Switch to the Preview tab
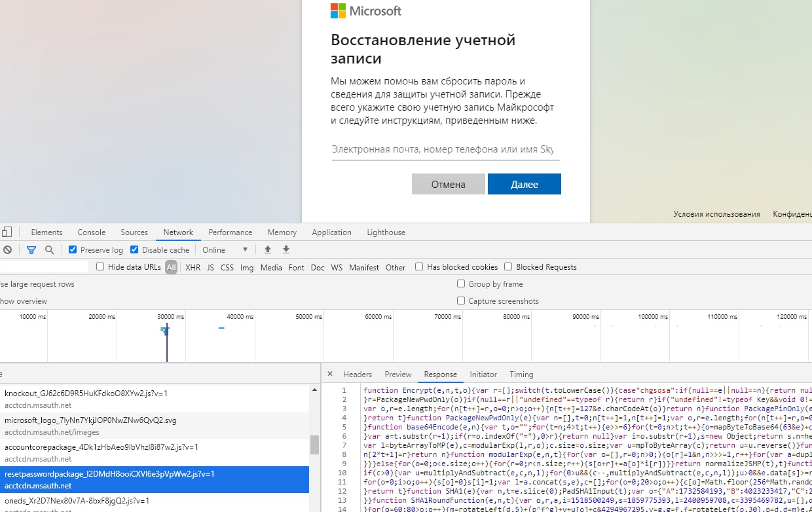This screenshot has width=812, height=512. (398, 374)
